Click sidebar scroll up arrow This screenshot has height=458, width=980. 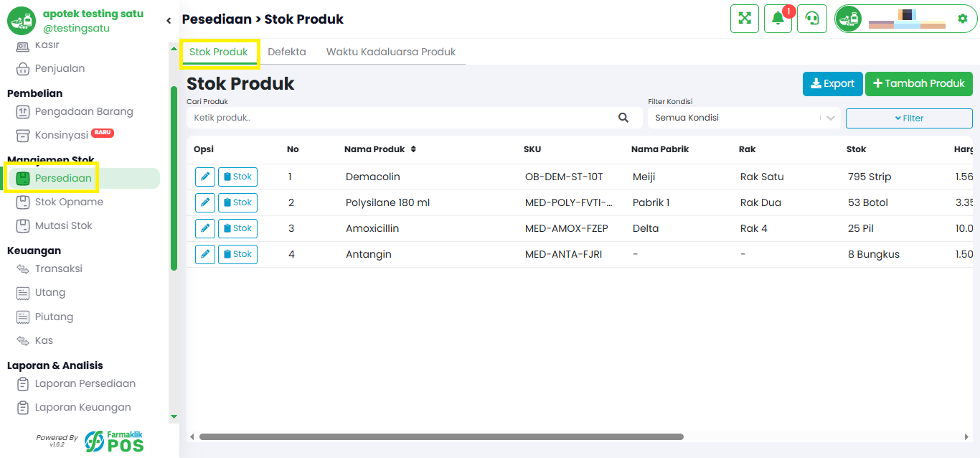(174, 48)
